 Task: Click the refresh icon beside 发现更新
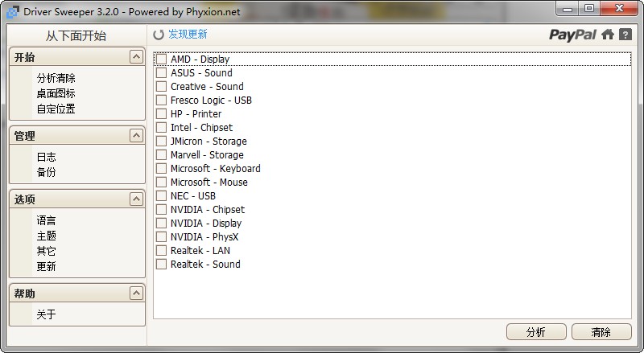click(159, 35)
